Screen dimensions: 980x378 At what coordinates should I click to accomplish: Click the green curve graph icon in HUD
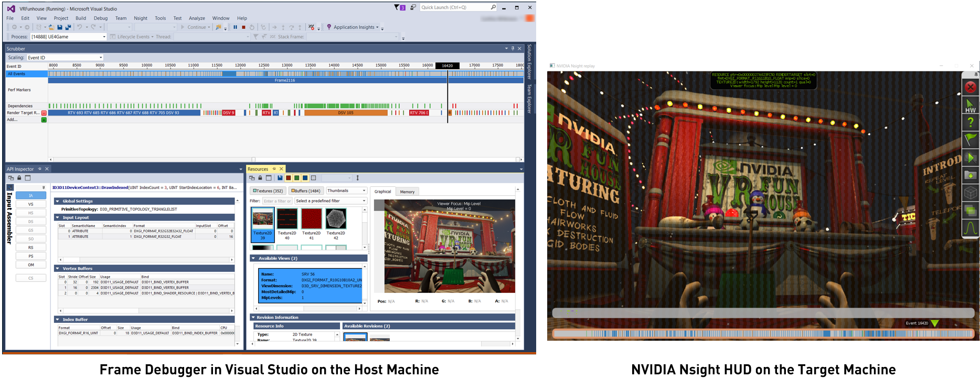click(970, 228)
